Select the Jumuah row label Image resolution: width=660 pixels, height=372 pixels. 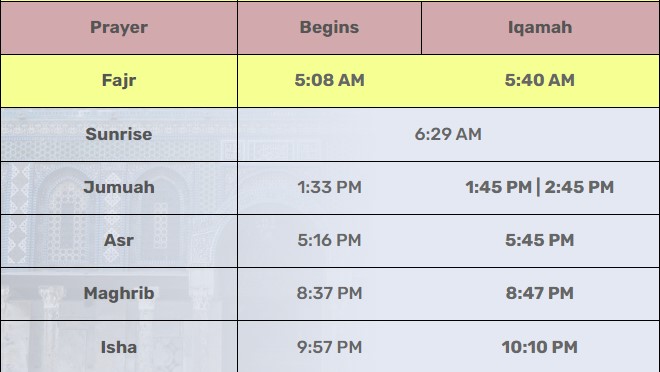tap(119, 187)
